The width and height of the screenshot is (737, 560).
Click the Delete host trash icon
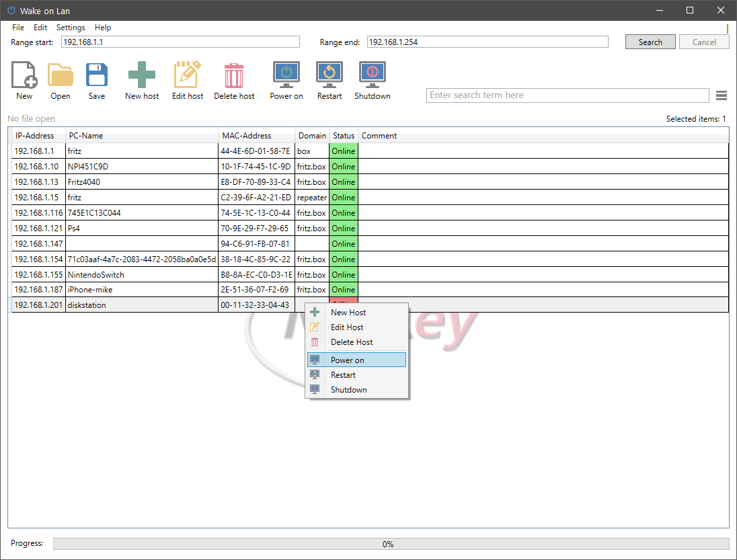tap(233, 76)
